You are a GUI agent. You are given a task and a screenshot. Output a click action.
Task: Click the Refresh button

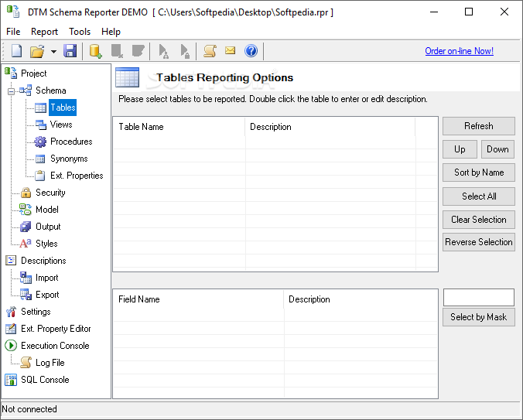[479, 126]
